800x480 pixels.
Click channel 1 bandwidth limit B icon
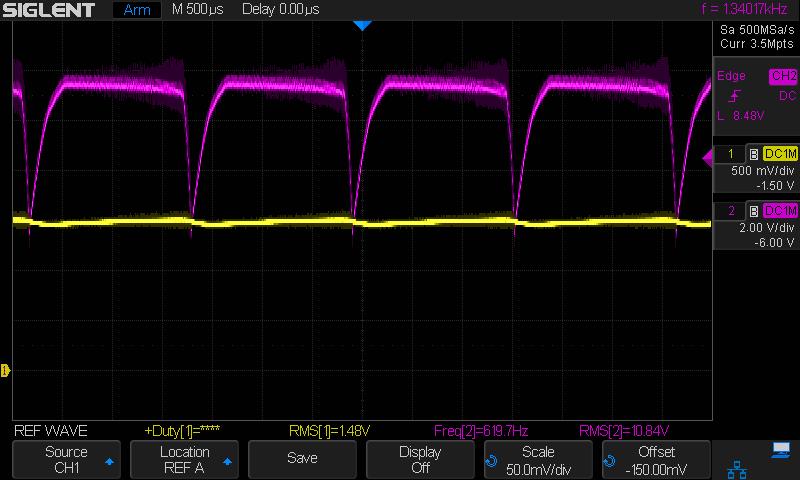coord(754,154)
